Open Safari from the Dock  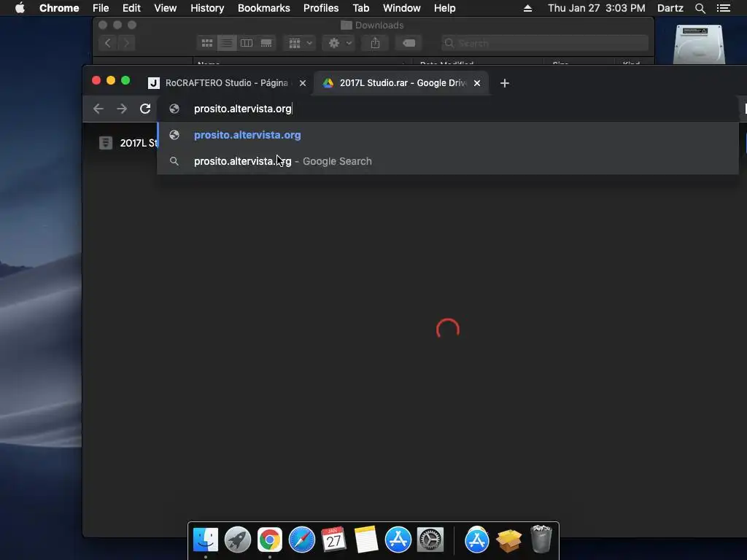(x=302, y=540)
